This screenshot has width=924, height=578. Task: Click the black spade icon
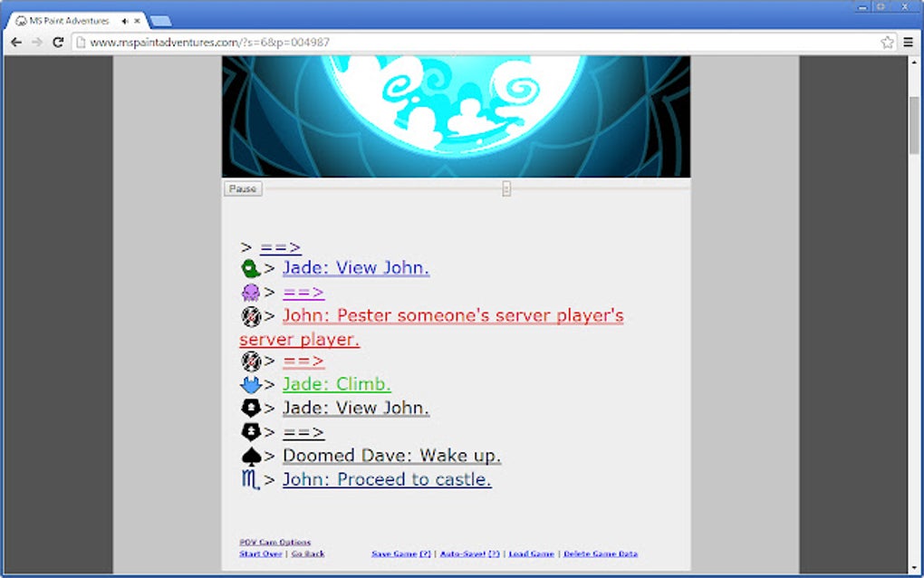251,456
